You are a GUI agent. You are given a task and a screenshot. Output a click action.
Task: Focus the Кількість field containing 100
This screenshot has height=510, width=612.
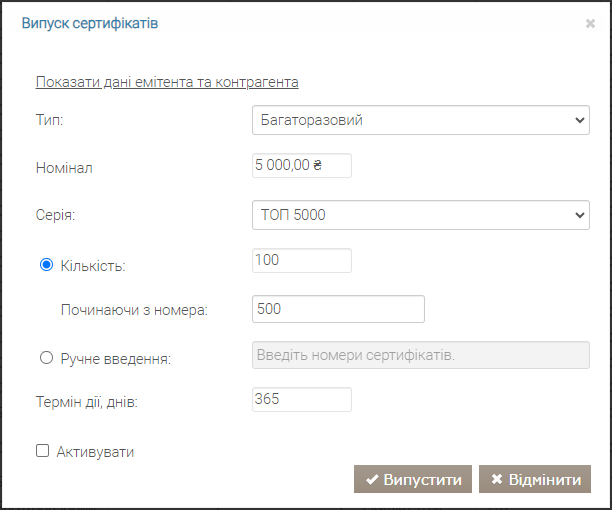[302, 260]
